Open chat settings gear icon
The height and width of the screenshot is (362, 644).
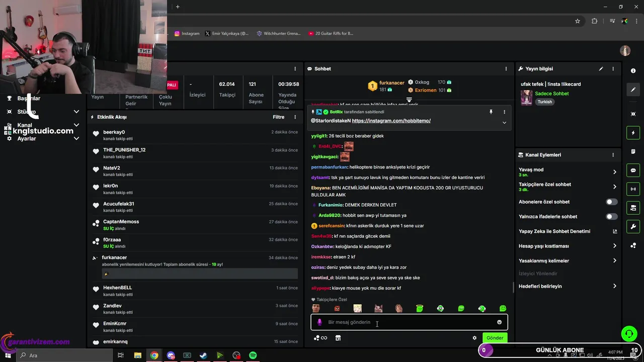[x=474, y=338]
